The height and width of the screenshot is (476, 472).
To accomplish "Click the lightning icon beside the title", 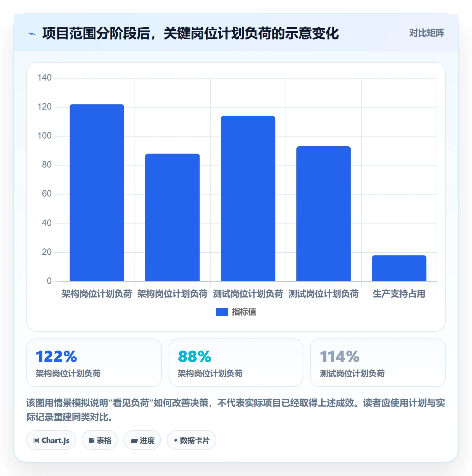I will 32,34.
